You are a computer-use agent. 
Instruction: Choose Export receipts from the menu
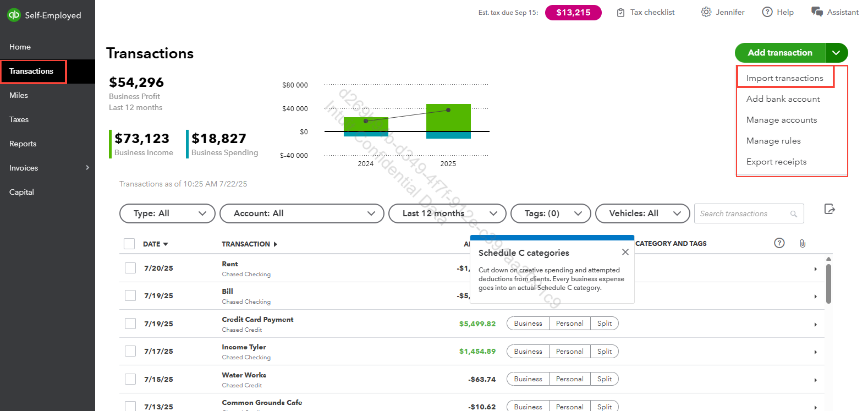click(776, 162)
